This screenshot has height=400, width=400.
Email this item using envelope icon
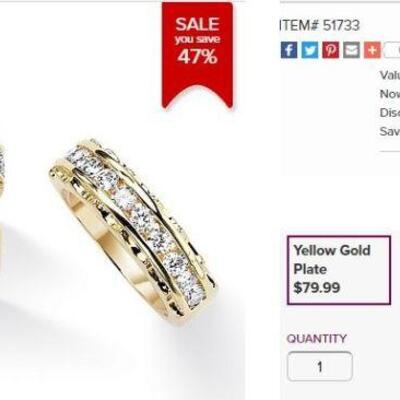pos(352,50)
